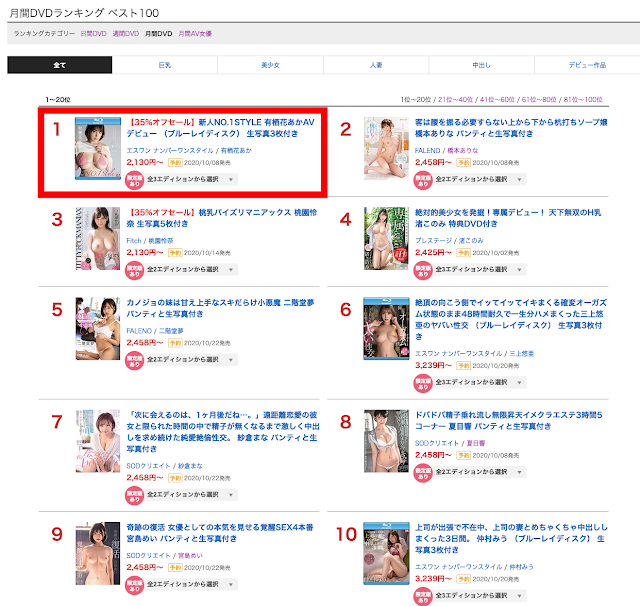
Task: Go to the 81位~100位 page
Action: (583, 100)
